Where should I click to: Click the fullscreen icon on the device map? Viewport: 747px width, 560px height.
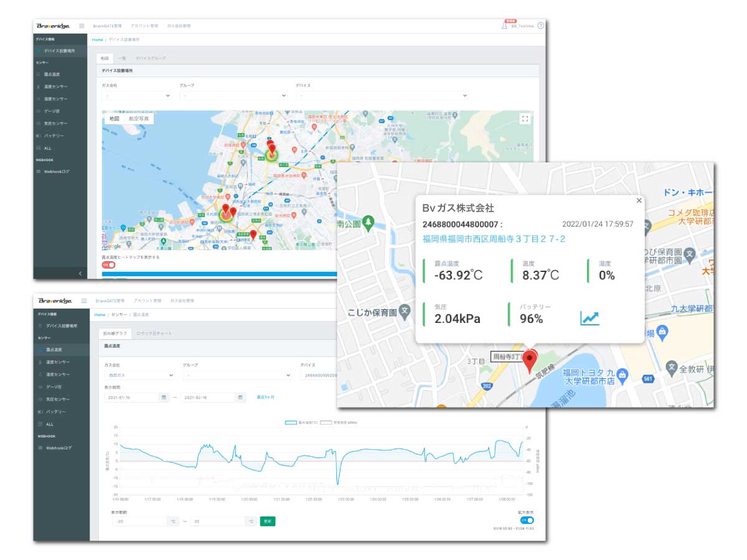pos(525,119)
